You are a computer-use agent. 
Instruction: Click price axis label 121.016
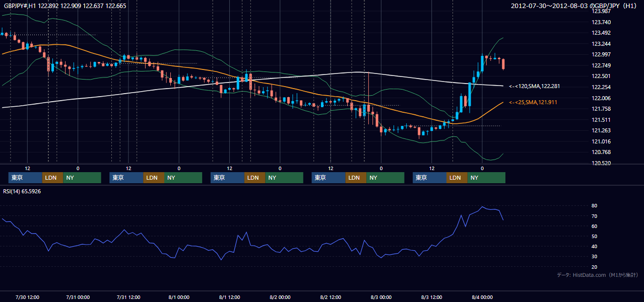click(601, 141)
